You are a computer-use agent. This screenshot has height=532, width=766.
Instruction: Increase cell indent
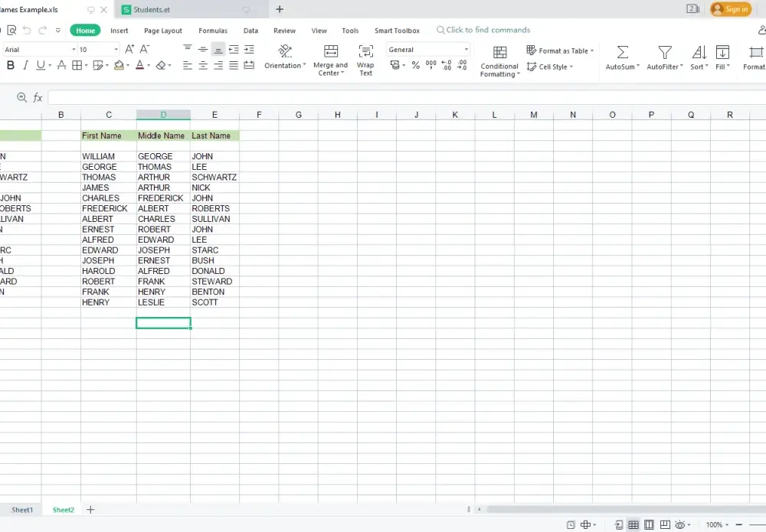(249, 49)
